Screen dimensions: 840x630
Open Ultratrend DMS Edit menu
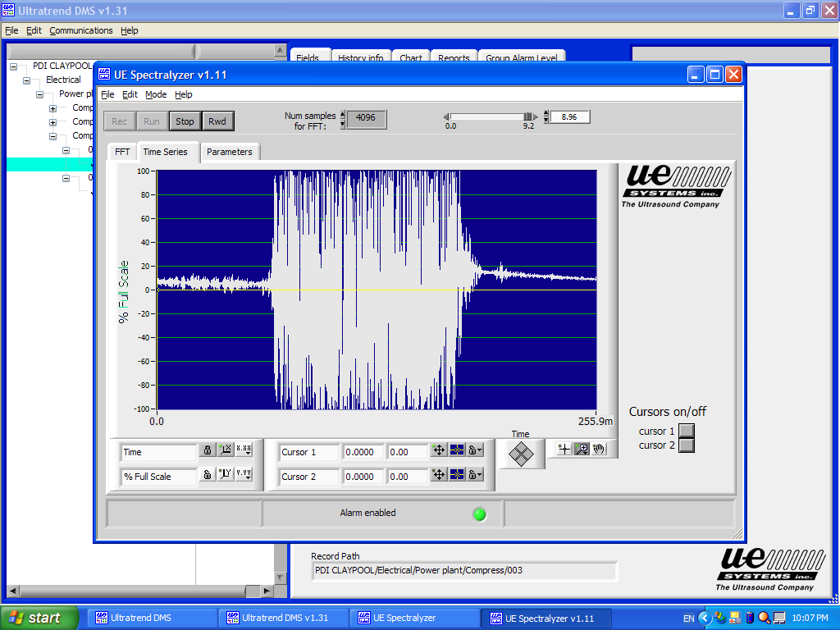tap(34, 30)
